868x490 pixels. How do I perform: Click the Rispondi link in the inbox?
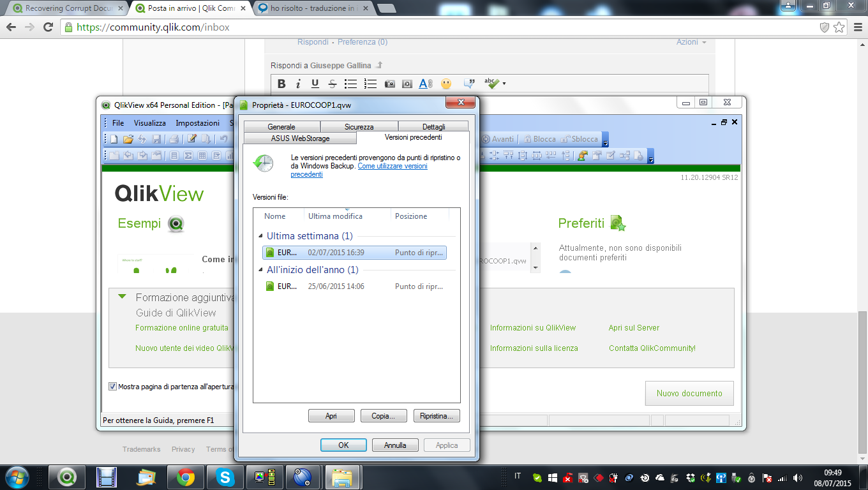[313, 42]
